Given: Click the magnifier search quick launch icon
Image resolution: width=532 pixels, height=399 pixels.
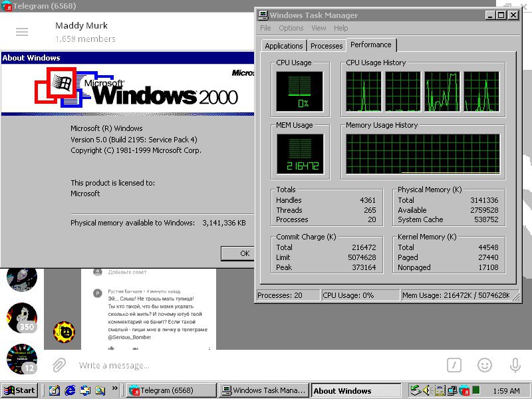Looking at the screenshot, I should pos(100,390).
